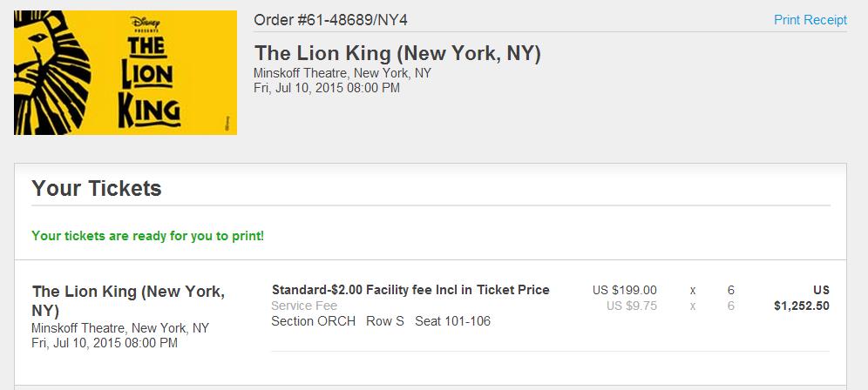Click the show date in the ticket row
The height and width of the screenshot is (390, 868).
105,343
